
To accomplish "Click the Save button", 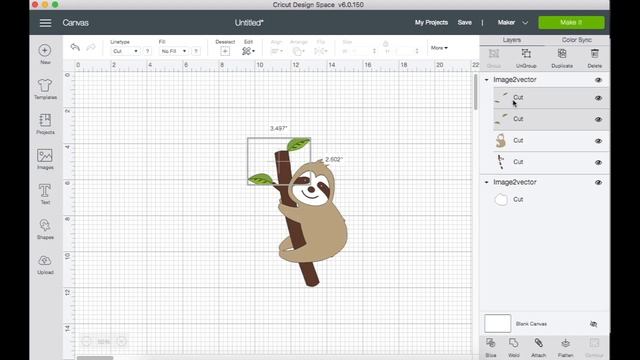I will click(x=464, y=22).
